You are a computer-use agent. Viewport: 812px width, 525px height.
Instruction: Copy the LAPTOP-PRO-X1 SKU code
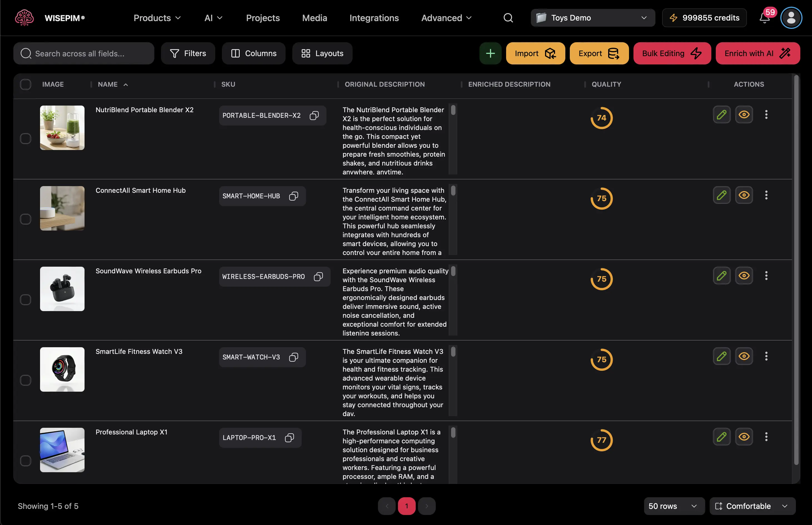pyautogui.click(x=289, y=438)
